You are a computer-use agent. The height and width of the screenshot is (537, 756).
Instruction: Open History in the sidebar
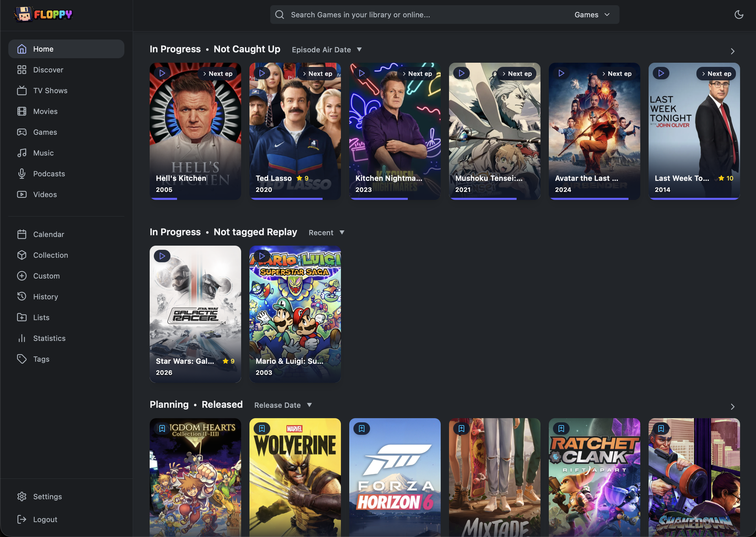[x=66, y=297]
